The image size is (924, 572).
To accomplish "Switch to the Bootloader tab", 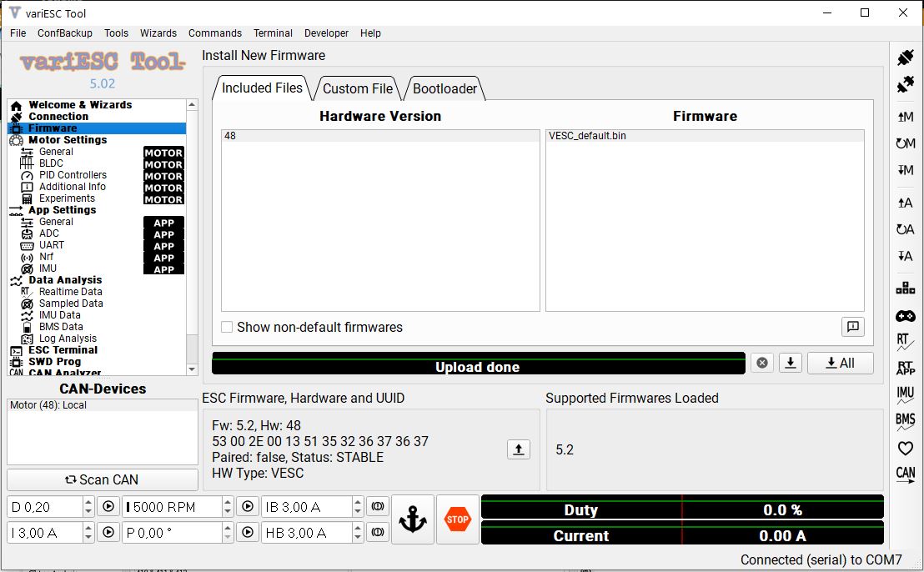I will click(445, 88).
